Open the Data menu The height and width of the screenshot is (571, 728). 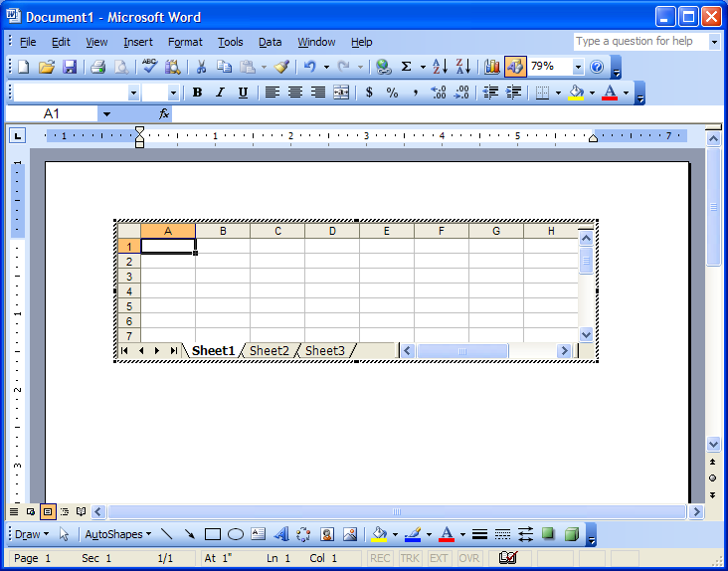[x=270, y=42]
